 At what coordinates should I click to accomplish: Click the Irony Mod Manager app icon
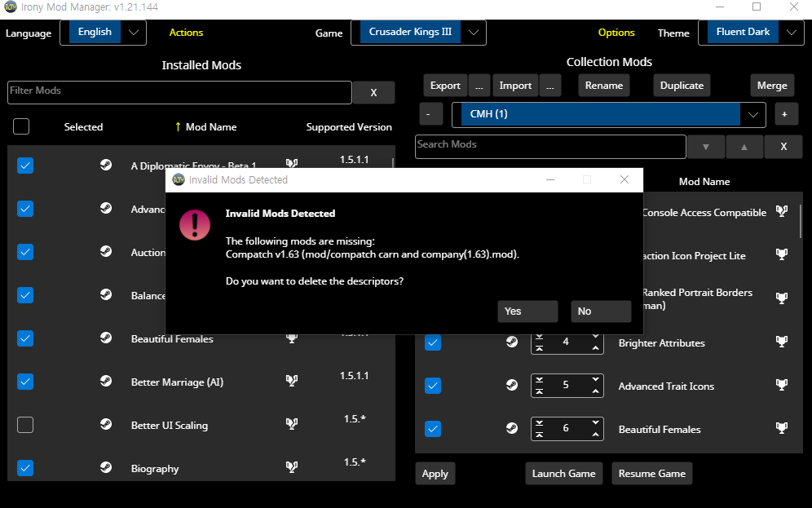tap(11, 7)
